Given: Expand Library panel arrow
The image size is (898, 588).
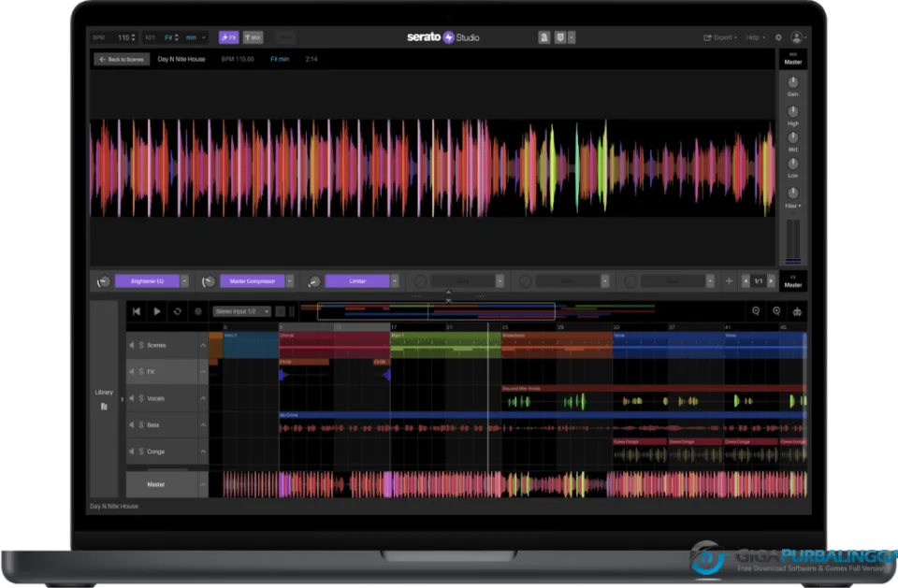Looking at the screenshot, I should (x=122, y=399).
